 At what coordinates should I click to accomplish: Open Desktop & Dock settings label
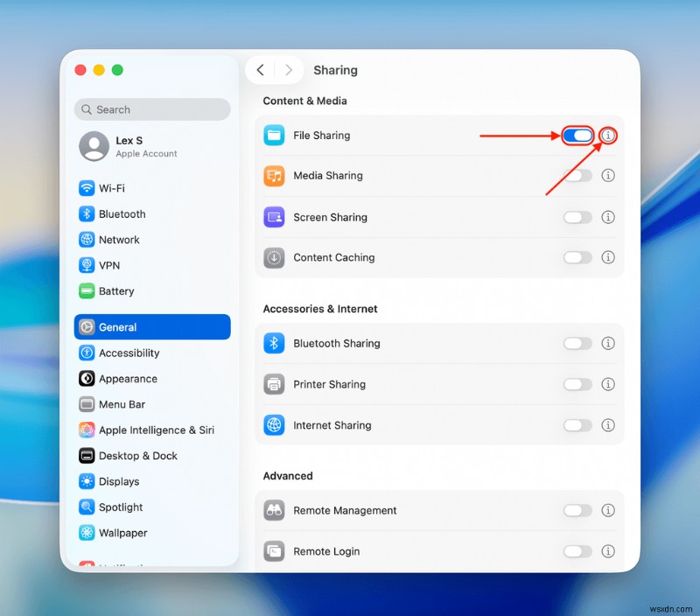pos(138,456)
